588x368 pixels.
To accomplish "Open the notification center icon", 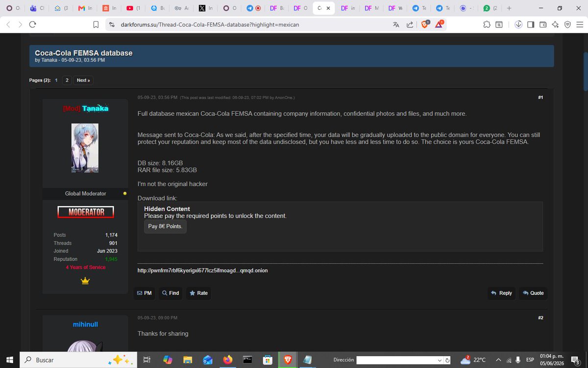I will tap(575, 360).
